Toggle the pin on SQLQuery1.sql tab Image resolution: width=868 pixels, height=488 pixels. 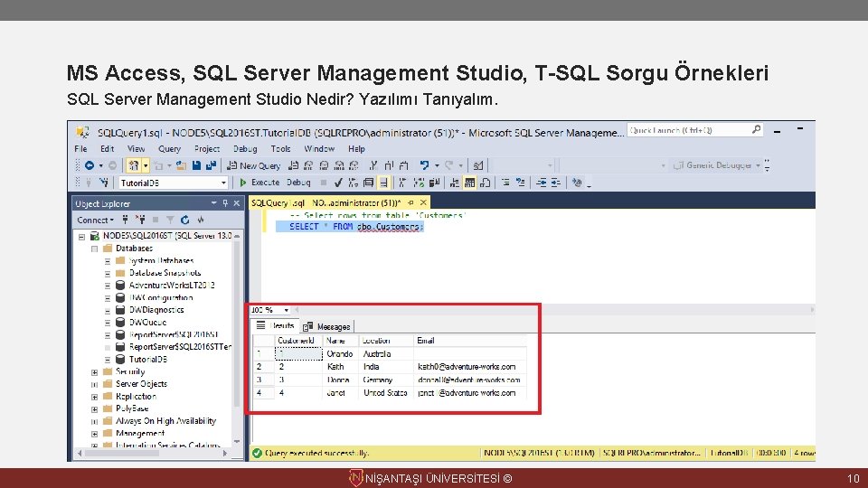click(x=410, y=203)
